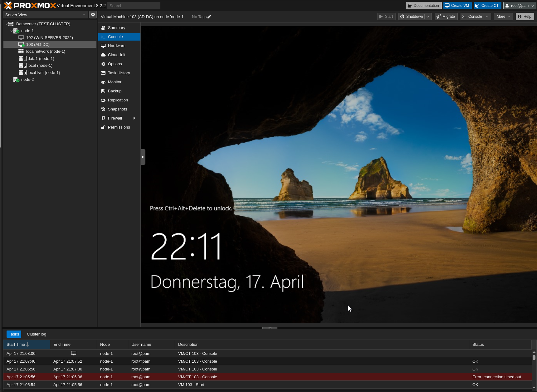Switch to the Cluster log tab

point(36,334)
